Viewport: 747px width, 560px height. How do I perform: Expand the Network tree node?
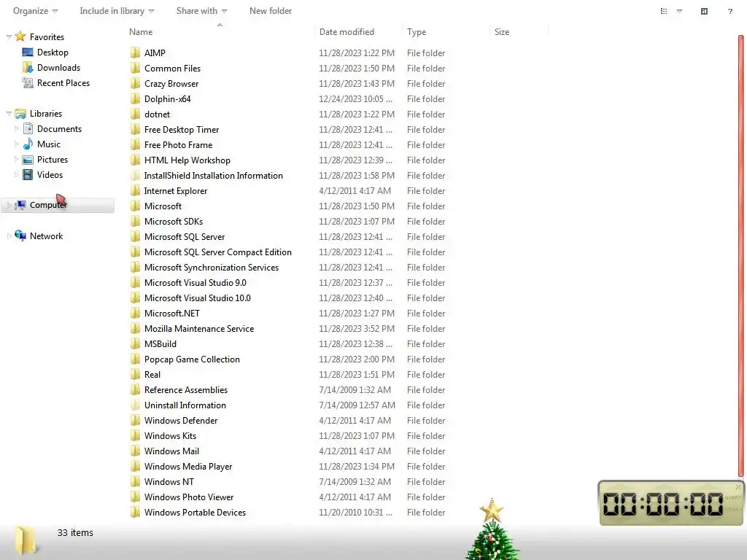9,236
